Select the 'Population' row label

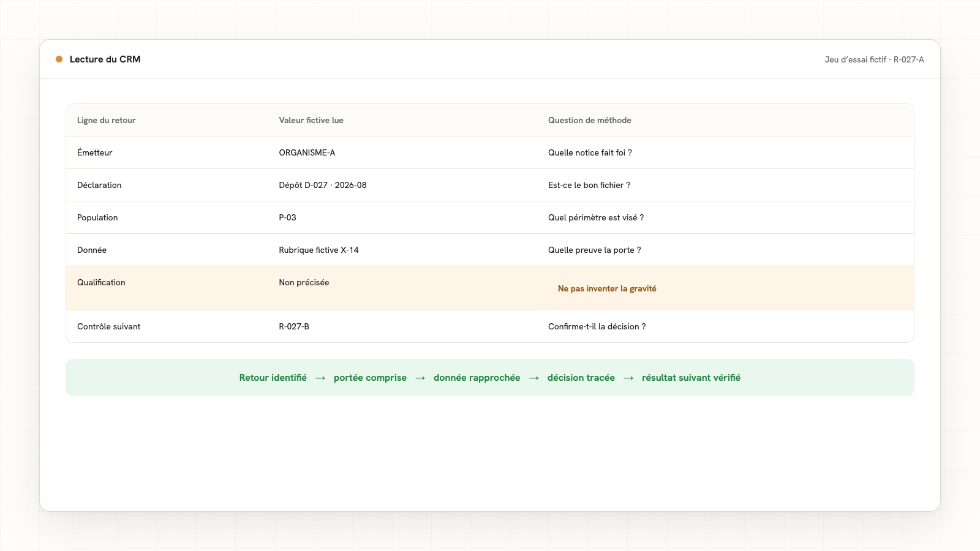[x=97, y=217]
